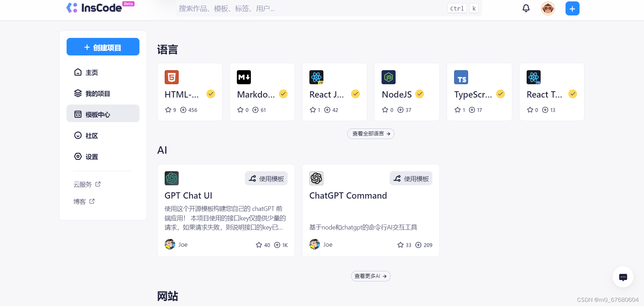Click the React TS template icon
Image resolution: width=644 pixels, height=306 pixels.
534,77
